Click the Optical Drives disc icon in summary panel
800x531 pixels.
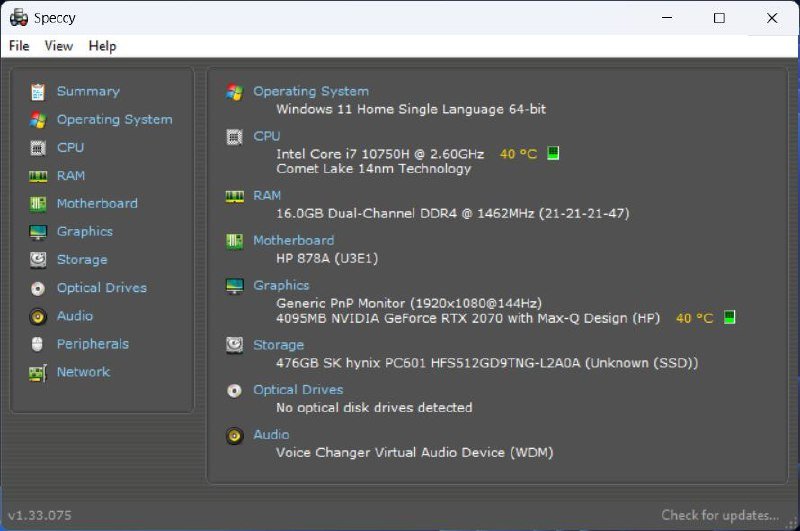235,391
